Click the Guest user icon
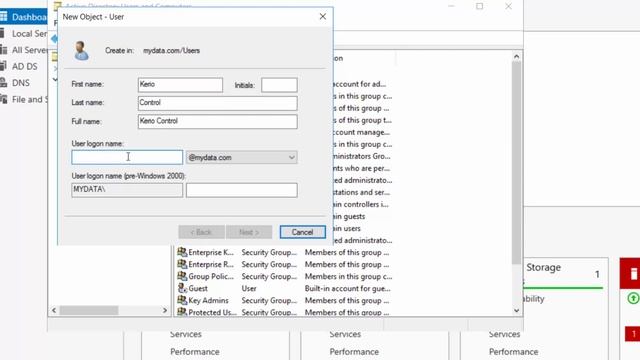 tap(182, 288)
